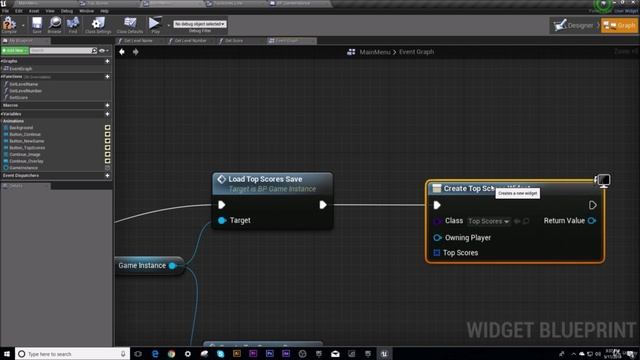Navigate forward with the graph forward arrow
Screen dimensions: 640x360
point(136,52)
